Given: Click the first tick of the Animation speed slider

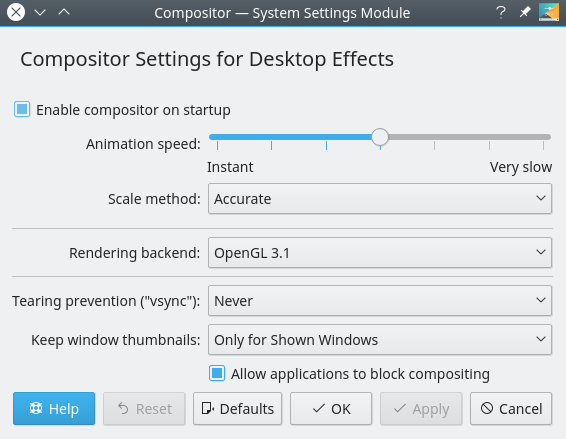Looking at the screenshot, I should pos(217,145).
